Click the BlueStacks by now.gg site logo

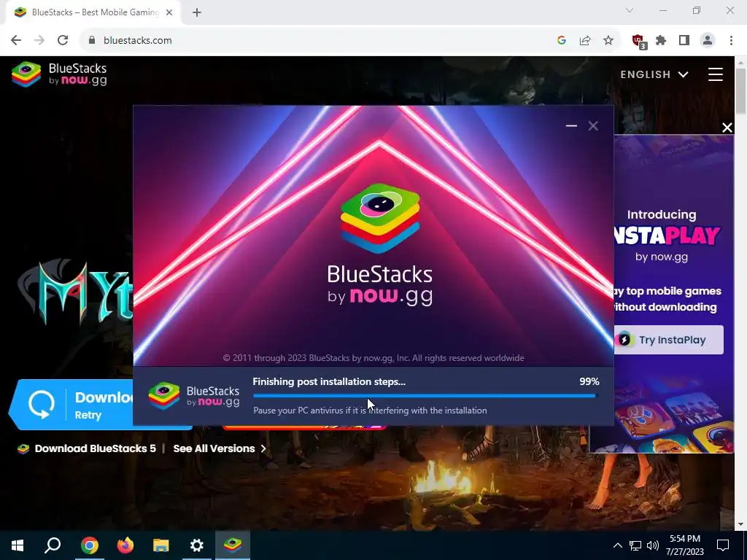pos(60,74)
